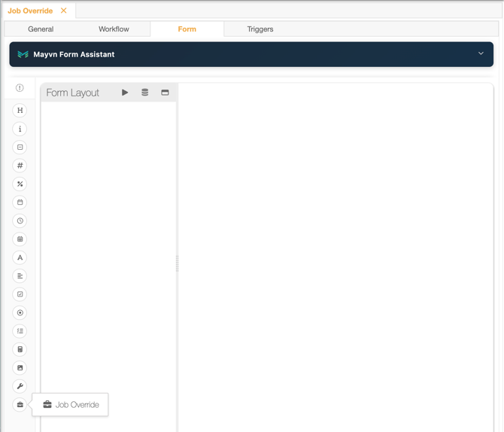Add a checkbox field from the sidebar
504x432 pixels.
[x=20, y=294]
